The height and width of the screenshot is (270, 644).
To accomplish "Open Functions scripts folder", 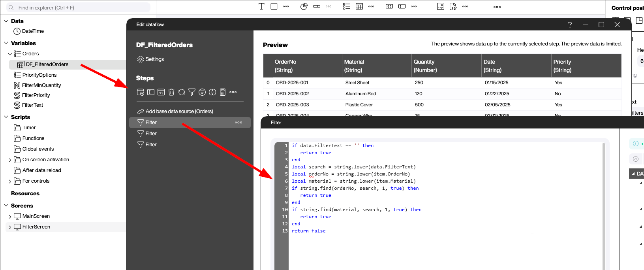I will point(33,138).
